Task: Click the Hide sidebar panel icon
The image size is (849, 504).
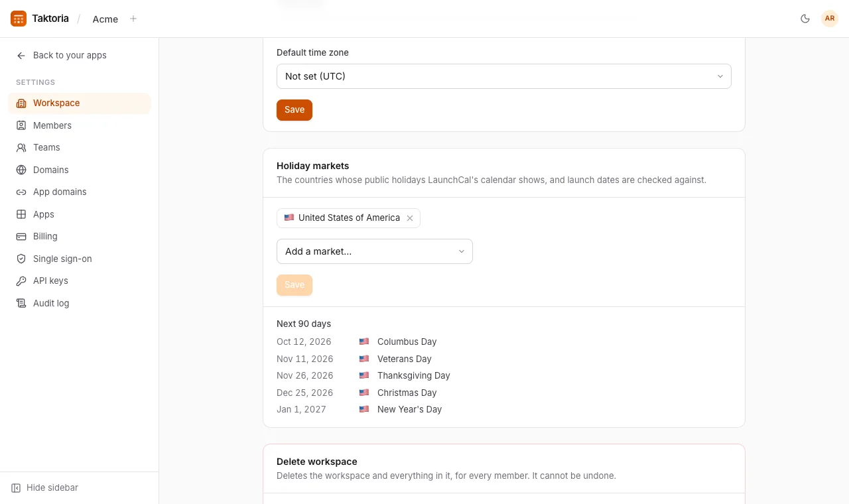Action: coord(16,488)
